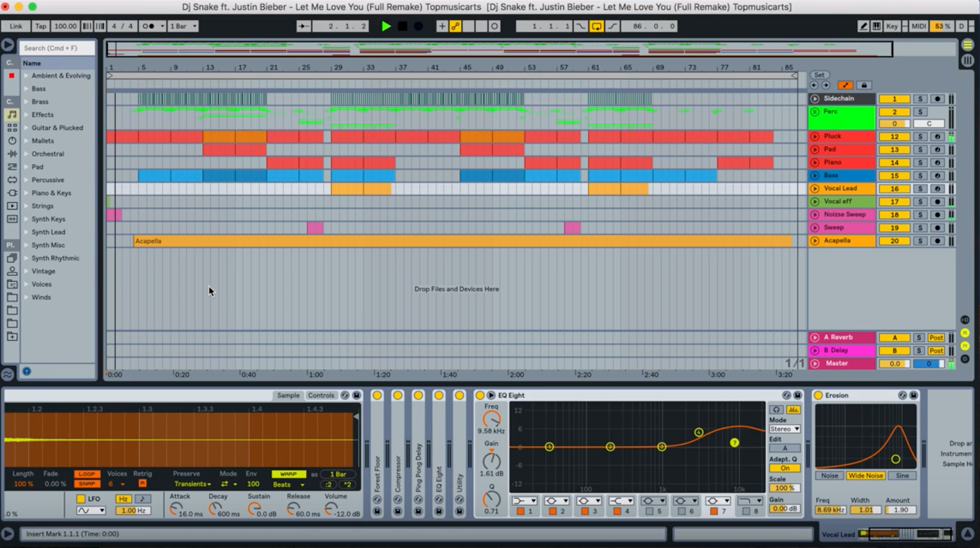Hot-swap the sampler device preset
The height and width of the screenshot is (548, 980).
pos(345,396)
